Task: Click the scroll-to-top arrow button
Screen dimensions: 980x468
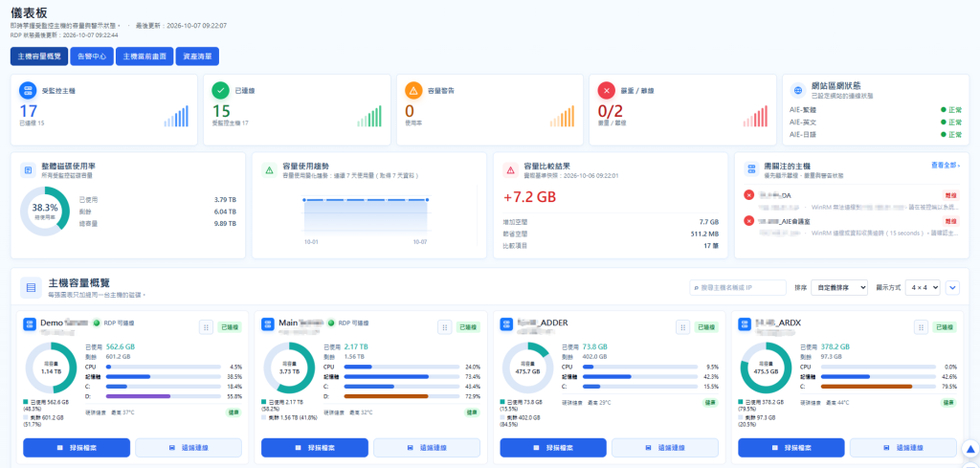Action: click(x=970, y=449)
